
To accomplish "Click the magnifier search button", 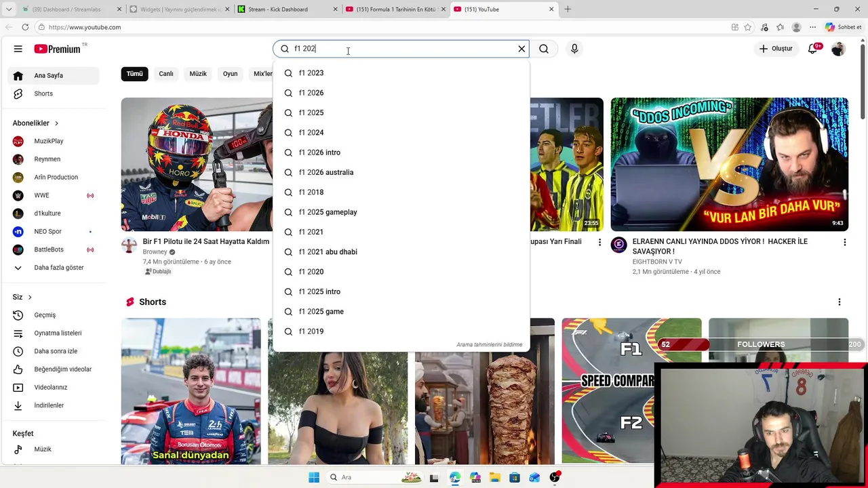I will pyautogui.click(x=544, y=49).
